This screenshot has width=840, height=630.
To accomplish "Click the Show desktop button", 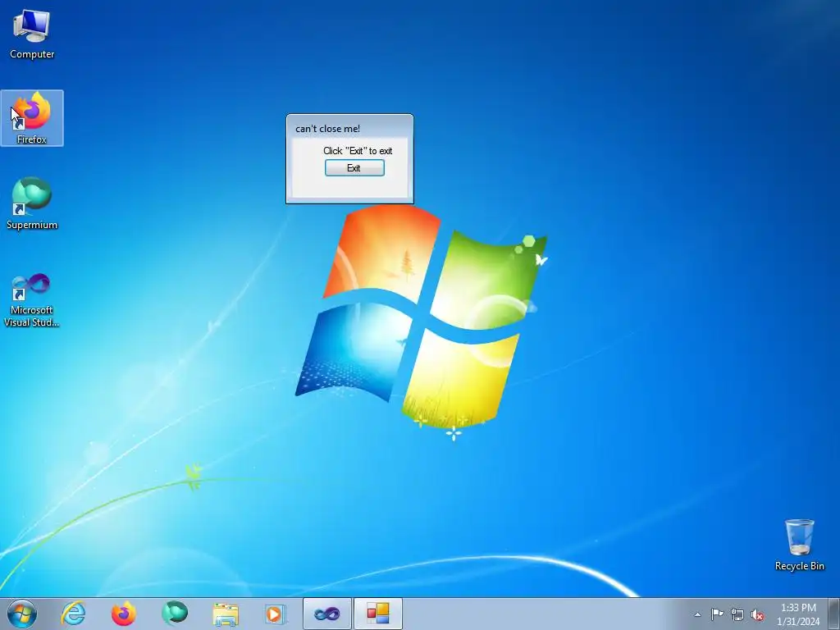I will 833,614.
